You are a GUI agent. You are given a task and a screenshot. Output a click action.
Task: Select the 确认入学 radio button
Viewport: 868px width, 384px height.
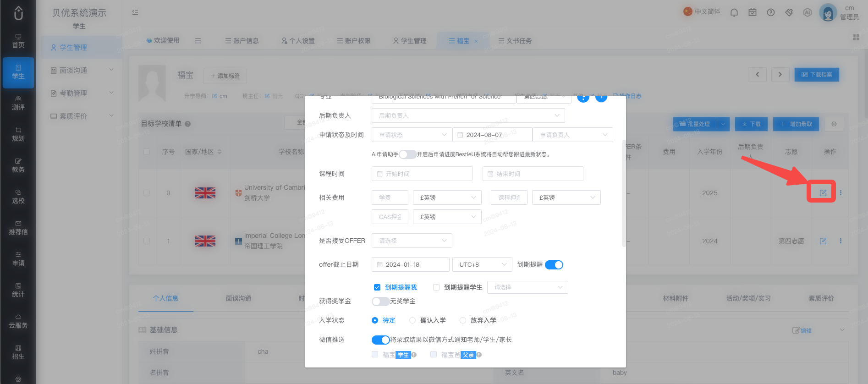click(412, 320)
